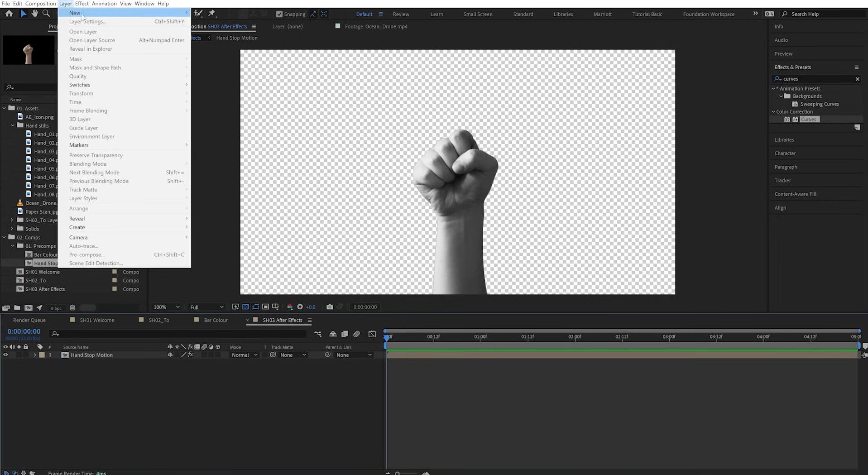Select the Curves preset under Color Correction
868x475 pixels.
pyautogui.click(x=810, y=119)
